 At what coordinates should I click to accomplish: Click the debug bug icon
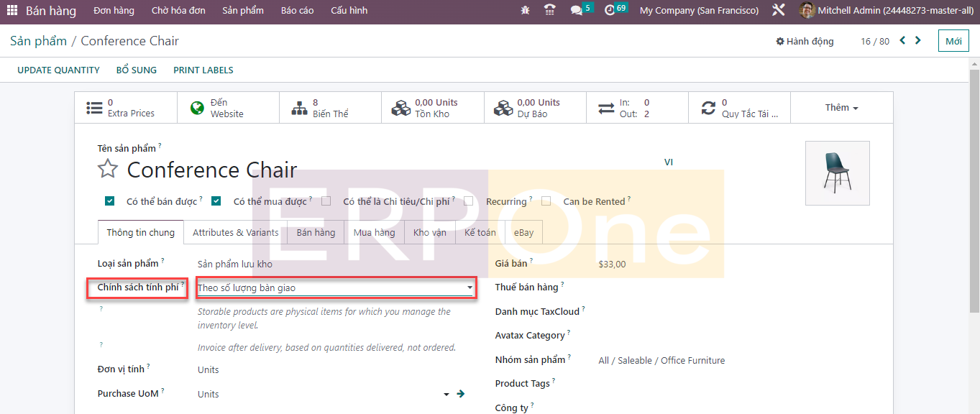(x=525, y=11)
